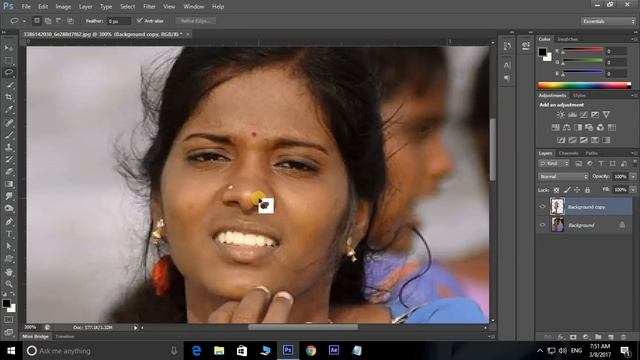Open the Opacity slider dropdown arrow
Screen dimensions: 640x360
point(633,176)
